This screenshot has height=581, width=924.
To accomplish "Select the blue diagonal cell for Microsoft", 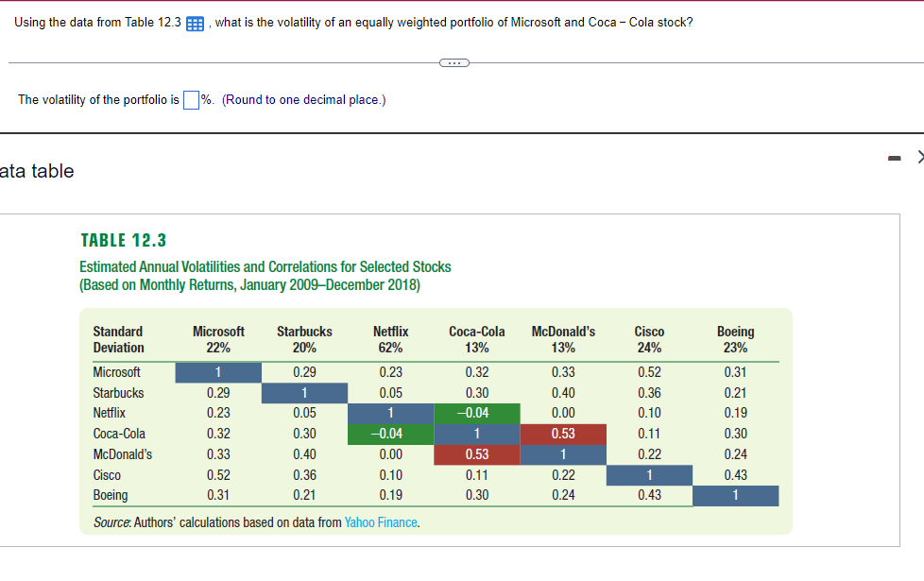I will pos(218,372).
